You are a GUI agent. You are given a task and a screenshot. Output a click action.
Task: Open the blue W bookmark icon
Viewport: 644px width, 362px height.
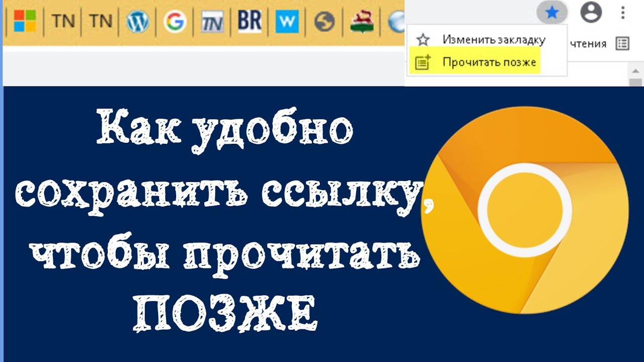287,22
